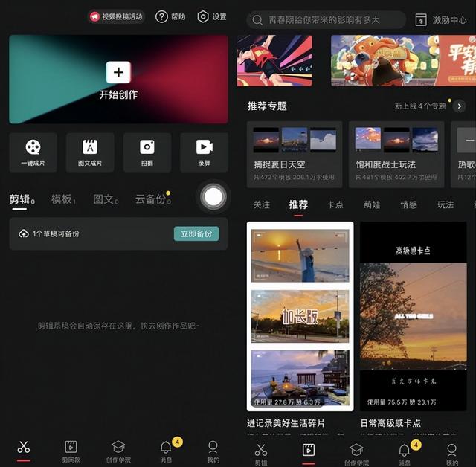Open the orange cartoon banner thumbnail
Image resolution: width=476 pixels, height=467 pixels.
tap(403, 61)
